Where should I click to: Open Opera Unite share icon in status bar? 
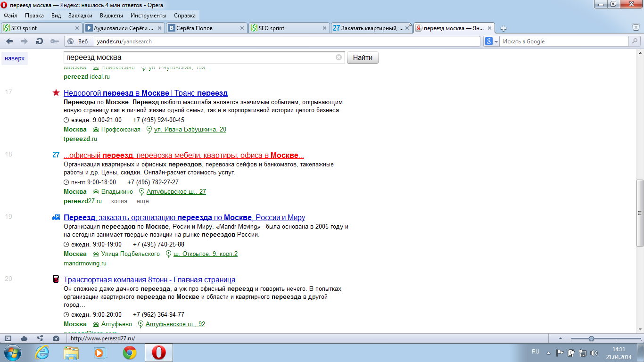40,338
